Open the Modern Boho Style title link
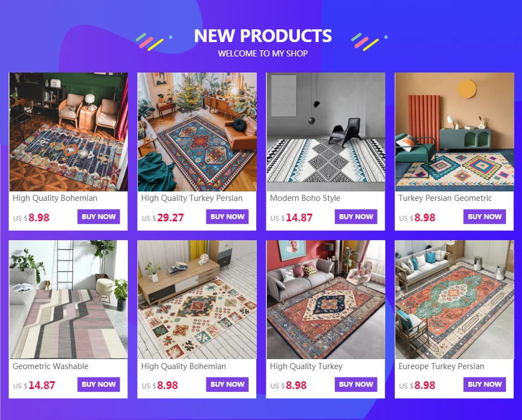Viewport: 522px width, 420px height. click(305, 198)
